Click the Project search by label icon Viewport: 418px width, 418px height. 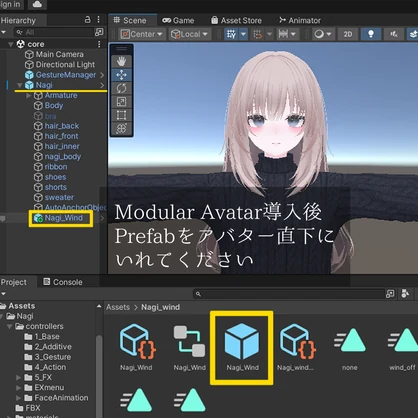pyautogui.click(x=405, y=294)
